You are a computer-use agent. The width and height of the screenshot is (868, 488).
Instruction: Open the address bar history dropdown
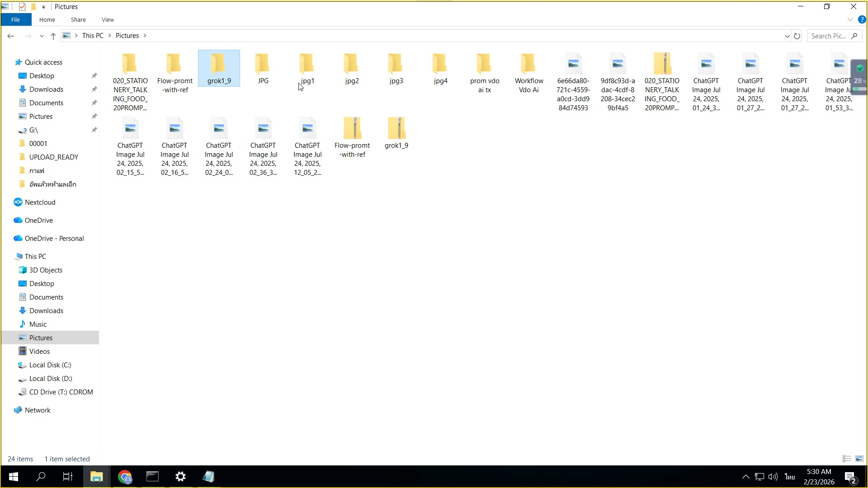coord(787,36)
